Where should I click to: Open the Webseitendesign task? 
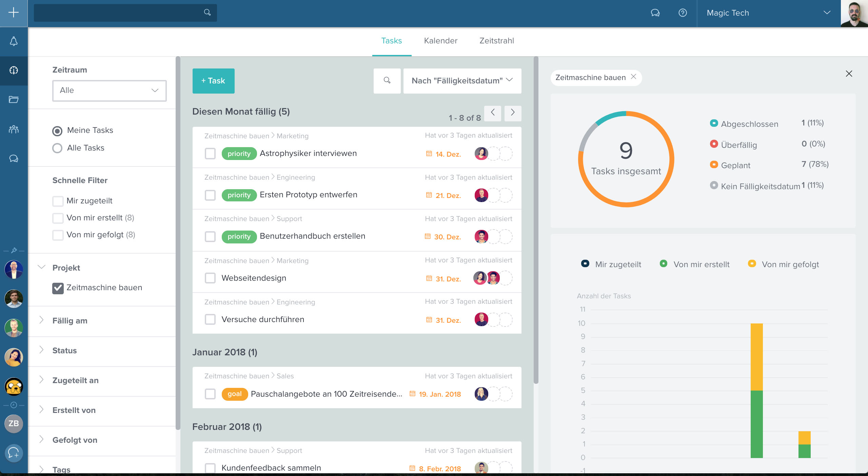point(254,278)
